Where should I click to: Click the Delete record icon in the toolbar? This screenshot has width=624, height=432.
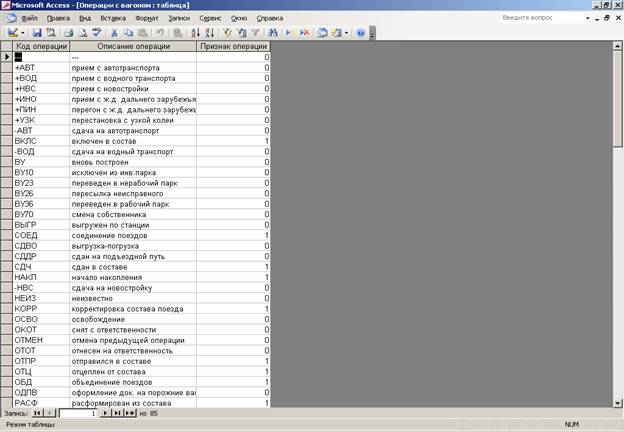(304, 33)
